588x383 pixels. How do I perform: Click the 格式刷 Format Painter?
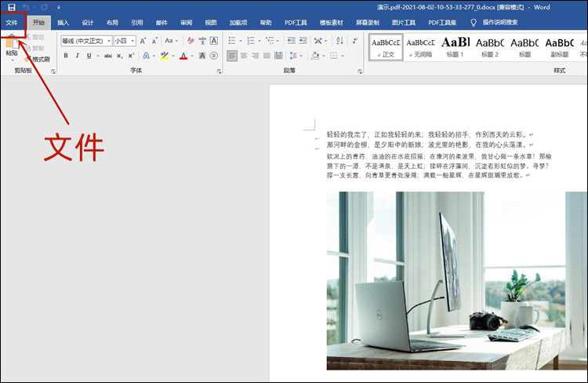[x=37, y=59]
